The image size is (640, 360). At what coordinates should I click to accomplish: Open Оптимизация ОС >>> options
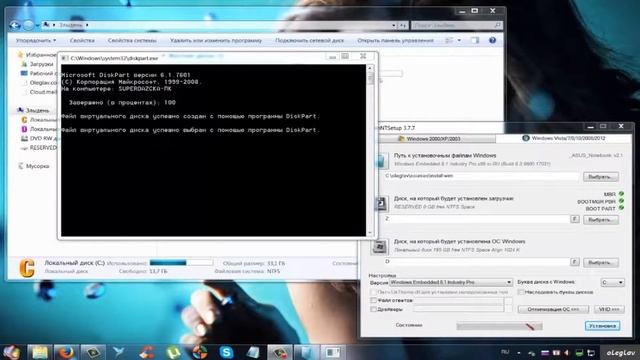click(x=553, y=309)
